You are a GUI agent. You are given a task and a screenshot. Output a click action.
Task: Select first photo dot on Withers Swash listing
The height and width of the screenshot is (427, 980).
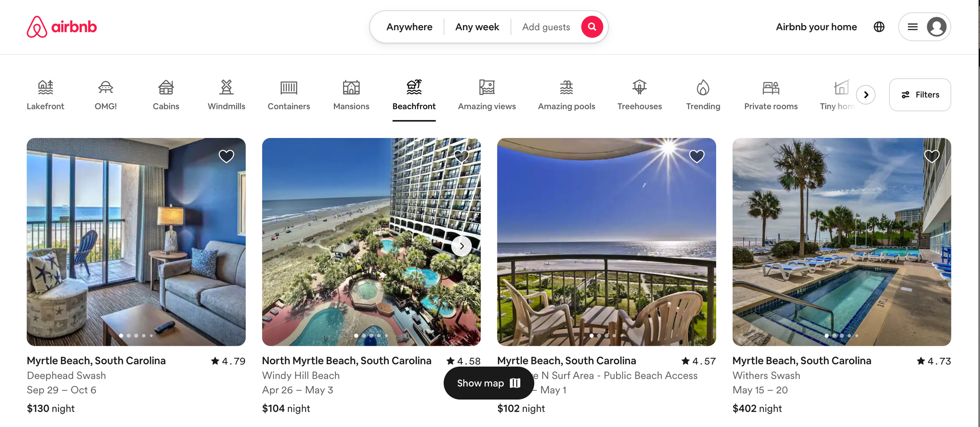826,336
